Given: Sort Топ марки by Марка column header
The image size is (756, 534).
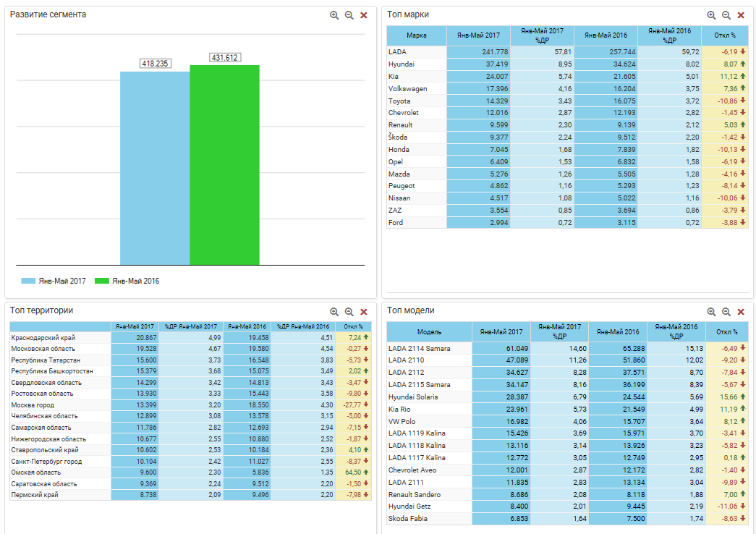Looking at the screenshot, I should [x=417, y=35].
